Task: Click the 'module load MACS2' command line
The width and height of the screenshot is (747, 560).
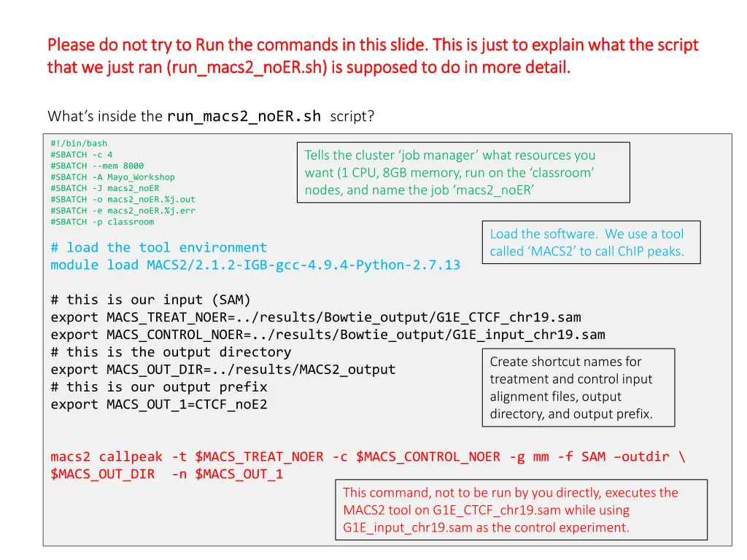Action: coord(255,265)
